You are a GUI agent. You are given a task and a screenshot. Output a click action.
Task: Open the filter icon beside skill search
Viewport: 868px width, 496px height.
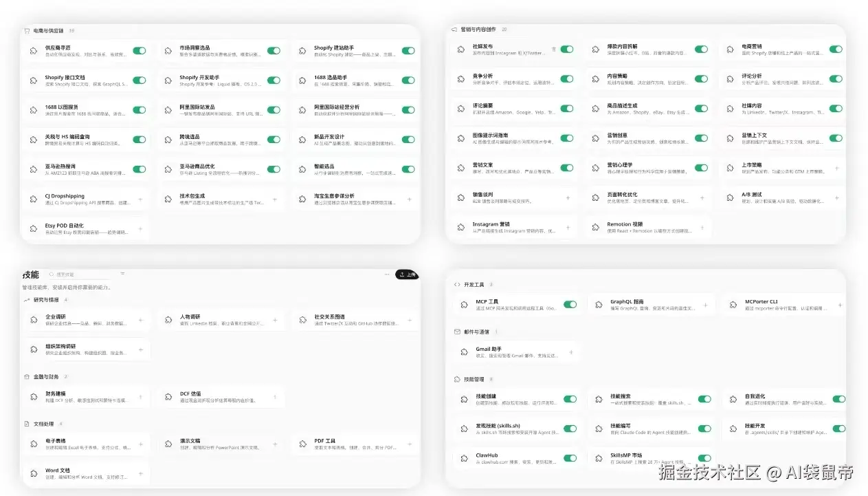tap(122, 274)
